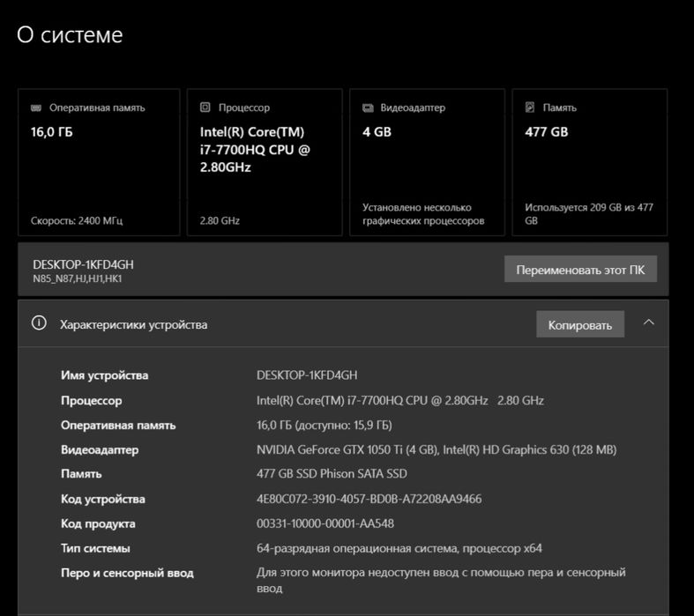Click the О системе page heading

(70, 34)
